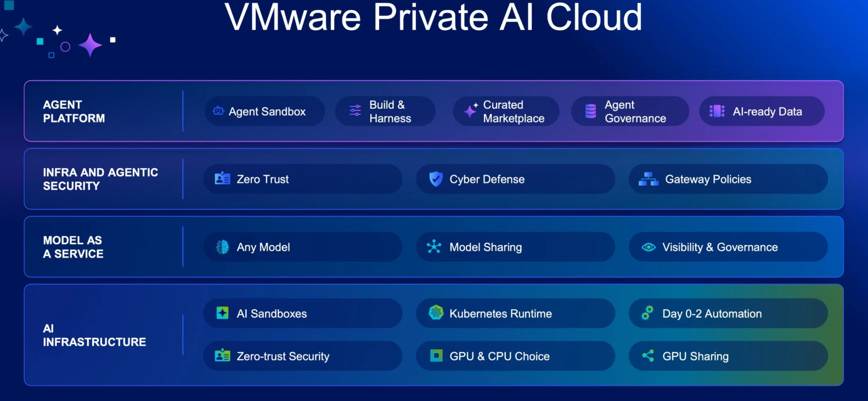Click the Kubernetes Runtime hexagon icon

[436, 313]
